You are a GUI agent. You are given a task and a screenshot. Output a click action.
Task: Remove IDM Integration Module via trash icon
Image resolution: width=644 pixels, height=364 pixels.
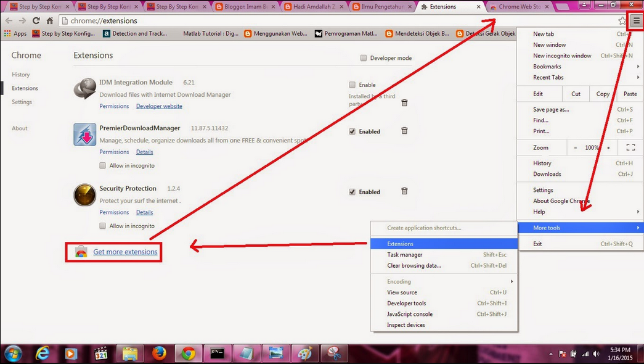click(404, 102)
